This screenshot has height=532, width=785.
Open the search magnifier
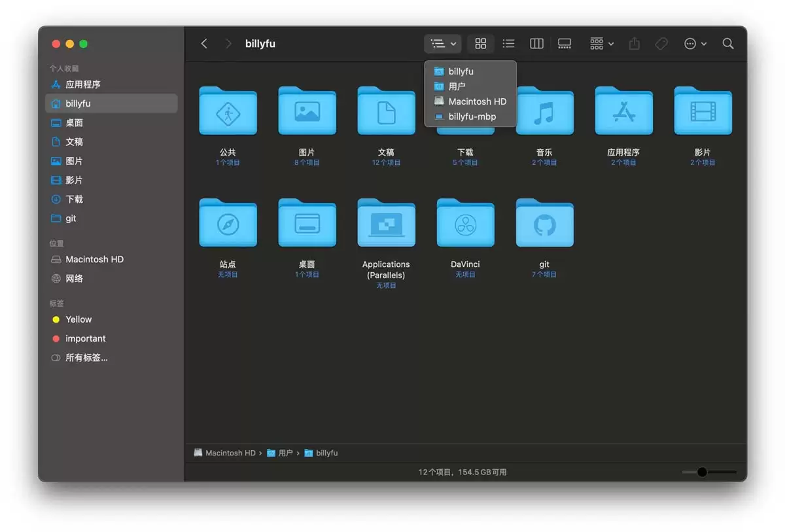click(x=728, y=44)
